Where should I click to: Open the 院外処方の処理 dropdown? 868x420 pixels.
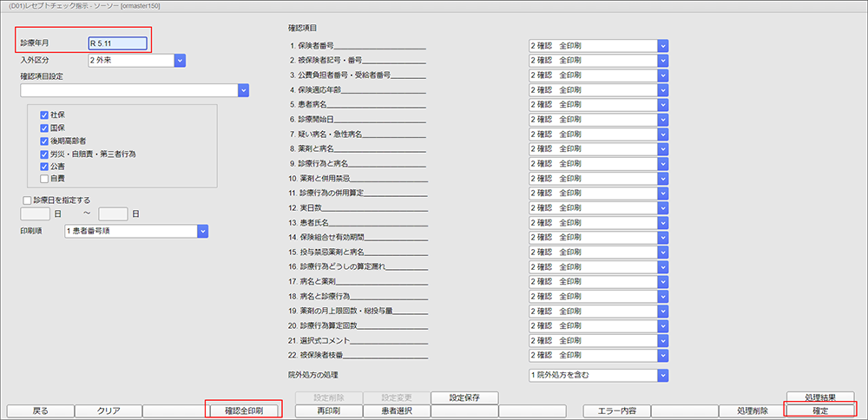click(x=663, y=375)
